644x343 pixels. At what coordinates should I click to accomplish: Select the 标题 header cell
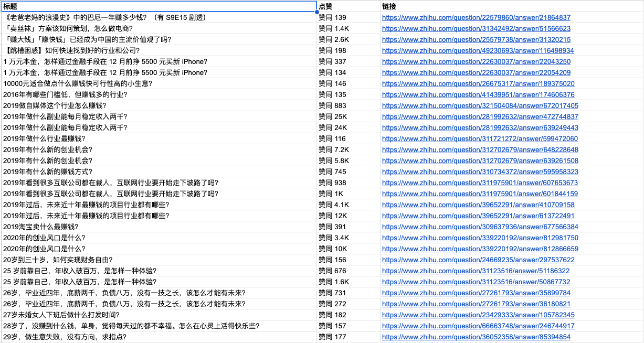pyautogui.click(x=159, y=6)
